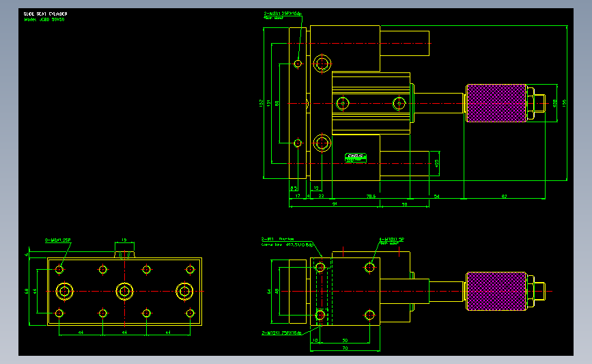Screen dimensions: 592x364
Task: Select the 'SLIDE SEAT CYLINDER' title text
Action: coord(45,14)
